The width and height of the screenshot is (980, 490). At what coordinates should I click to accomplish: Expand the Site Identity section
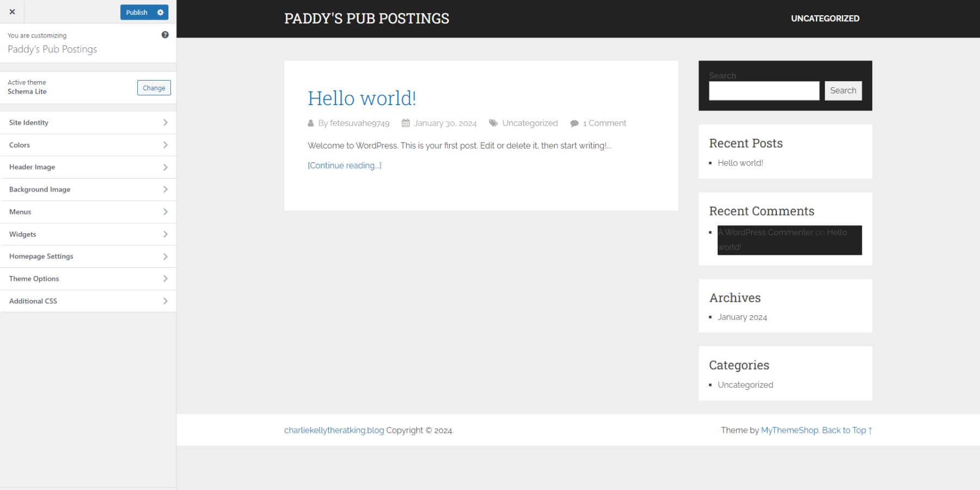(x=88, y=122)
